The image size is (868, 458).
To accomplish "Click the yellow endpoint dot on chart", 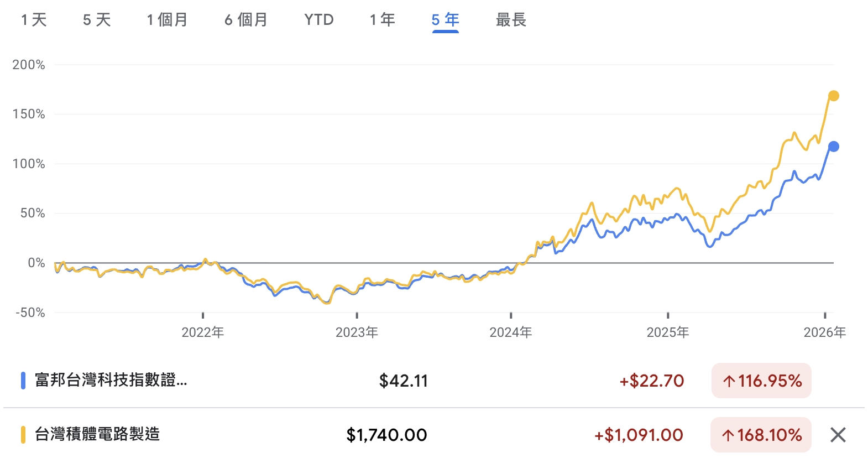I will pyautogui.click(x=833, y=96).
